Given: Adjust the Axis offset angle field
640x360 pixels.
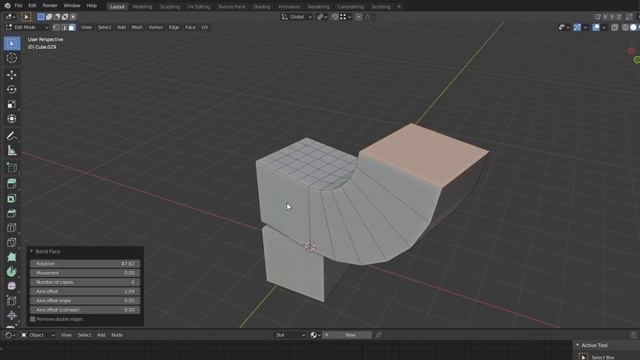Looking at the screenshot, I should click(85, 300).
